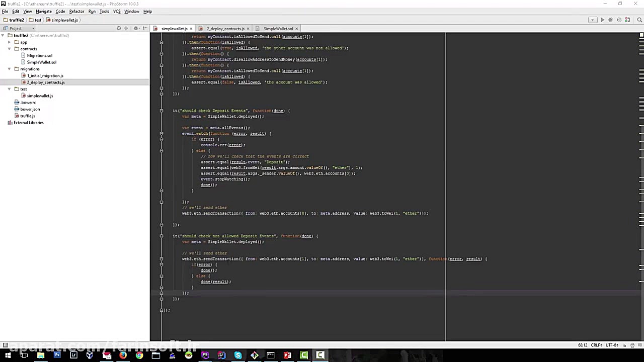Click simplewallet.js breadcrumb in navigation bar
The height and width of the screenshot is (362, 644).
tap(62, 20)
